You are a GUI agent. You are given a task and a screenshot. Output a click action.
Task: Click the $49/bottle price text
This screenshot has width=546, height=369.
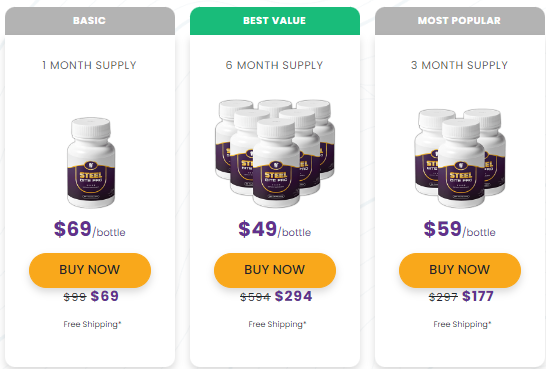(x=275, y=229)
